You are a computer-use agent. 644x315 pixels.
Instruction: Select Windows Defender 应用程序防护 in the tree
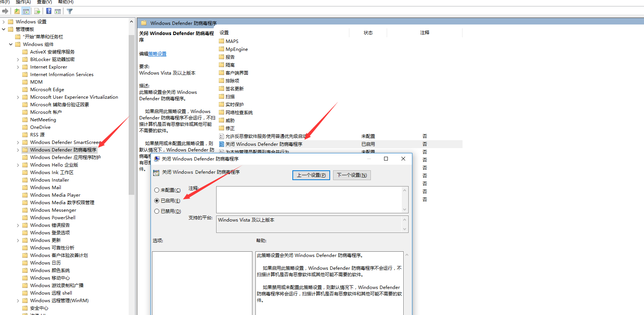pyautogui.click(x=65, y=157)
